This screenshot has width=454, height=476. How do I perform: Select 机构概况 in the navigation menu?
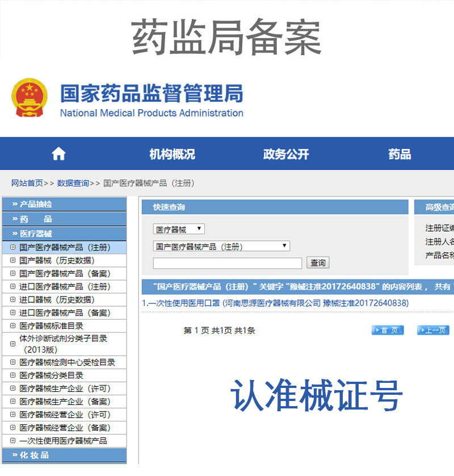[x=172, y=153]
